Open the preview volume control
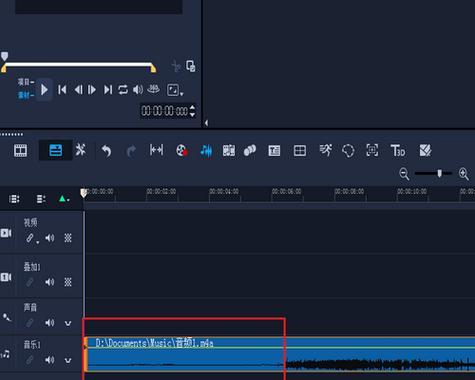The image size is (475, 380). pyautogui.click(x=138, y=89)
